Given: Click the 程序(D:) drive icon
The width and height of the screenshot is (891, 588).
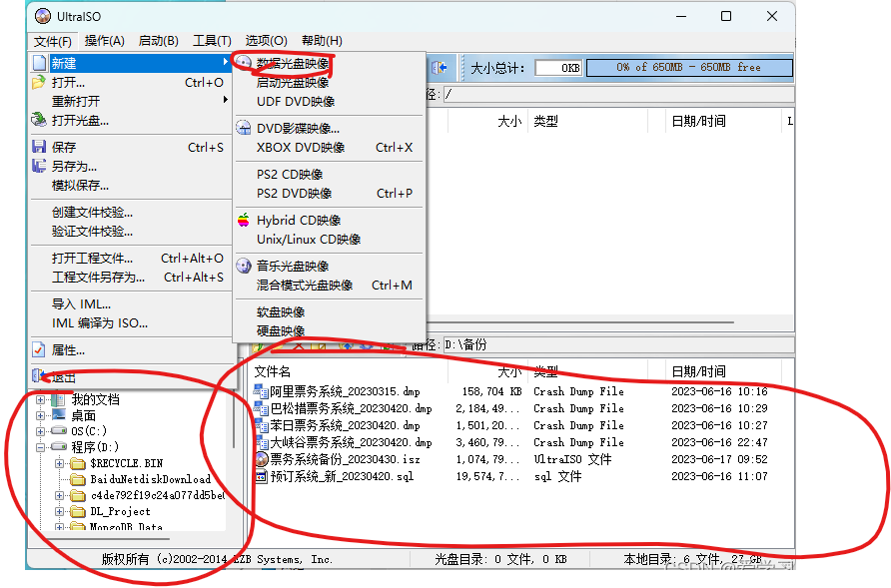Looking at the screenshot, I should tap(59, 446).
